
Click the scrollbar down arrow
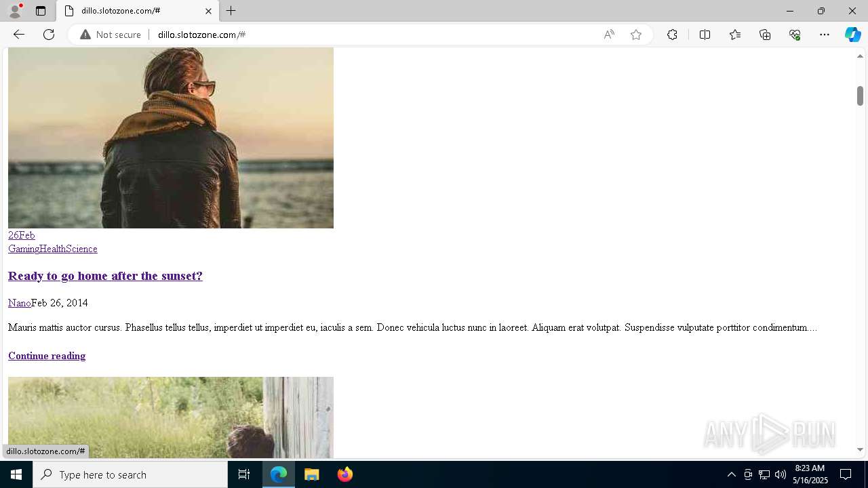pos(860,449)
